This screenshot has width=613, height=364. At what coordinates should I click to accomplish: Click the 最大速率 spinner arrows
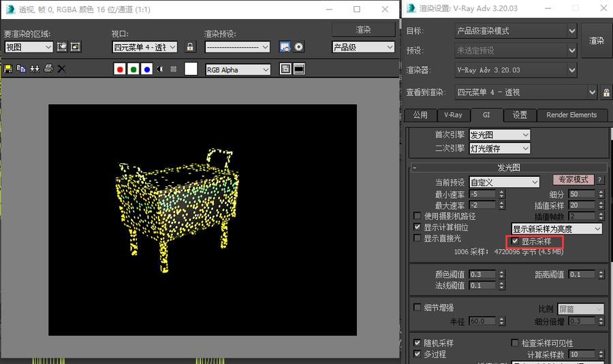pyautogui.click(x=501, y=205)
